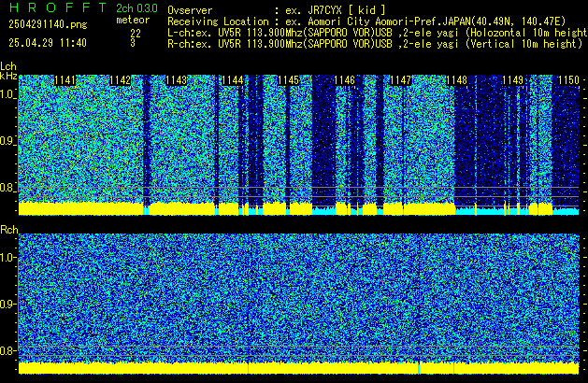The image size is (588, 383).
Task: Click the Lch 0.9 frequency label
Action: [7, 141]
